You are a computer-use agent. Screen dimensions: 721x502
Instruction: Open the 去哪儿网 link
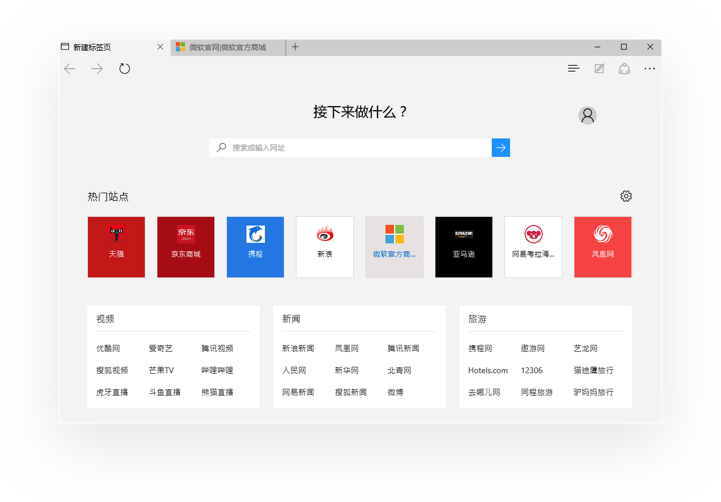tap(484, 393)
